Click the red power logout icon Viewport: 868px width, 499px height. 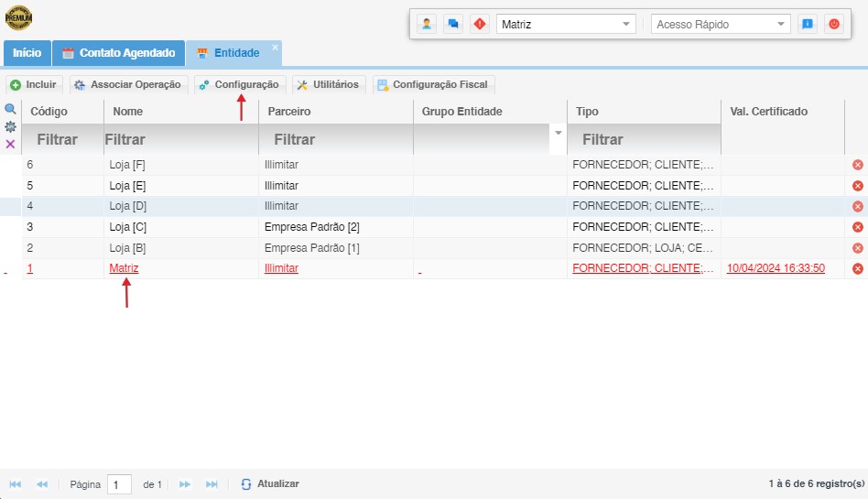(833, 25)
